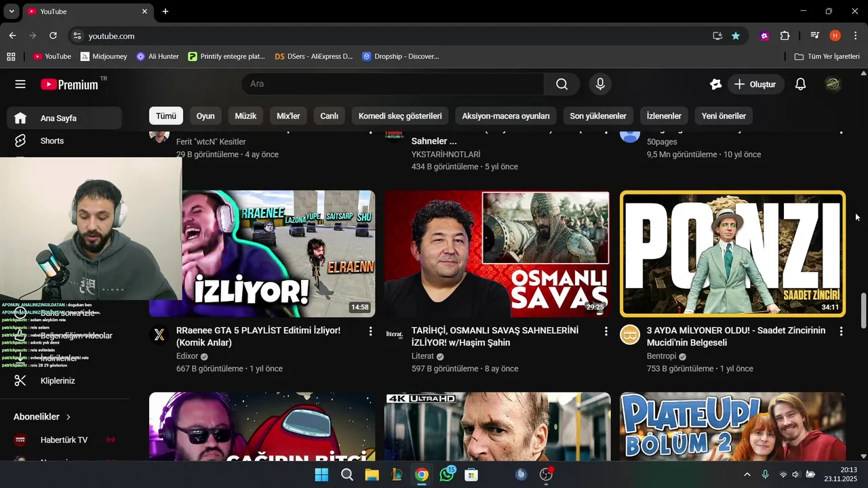868x488 pixels.
Task: Open the Chrome profile H avatar
Action: (835, 36)
